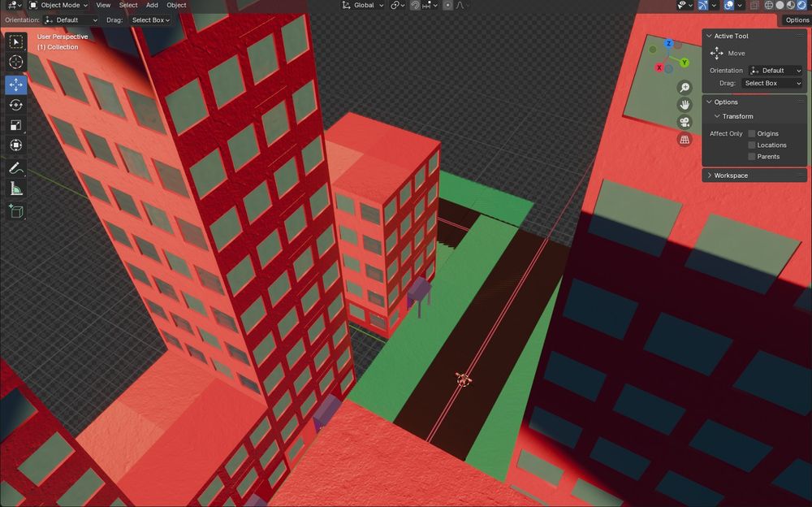This screenshot has width=812, height=507.
Task: Click the Add Cube tool
Action: 16,211
